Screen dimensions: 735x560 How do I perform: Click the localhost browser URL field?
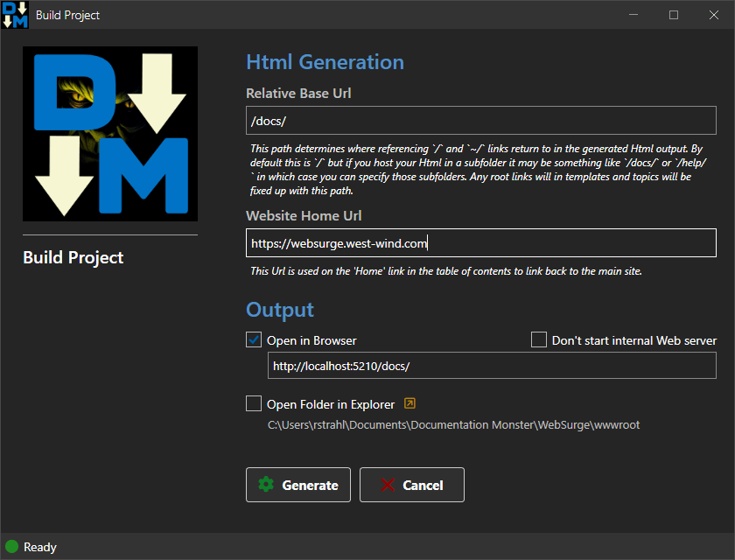pos(492,366)
